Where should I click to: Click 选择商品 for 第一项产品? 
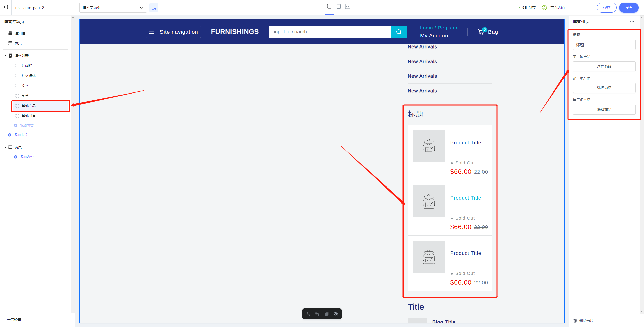pyautogui.click(x=604, y=66)
